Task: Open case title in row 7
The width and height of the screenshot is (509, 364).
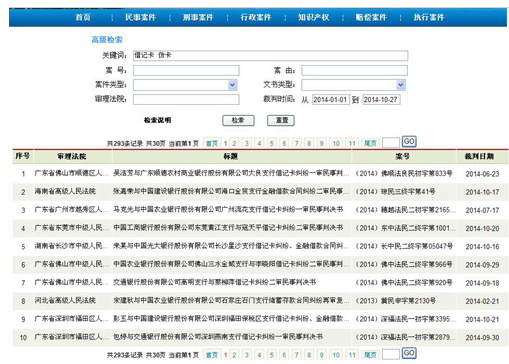Action: pos(214,282)
